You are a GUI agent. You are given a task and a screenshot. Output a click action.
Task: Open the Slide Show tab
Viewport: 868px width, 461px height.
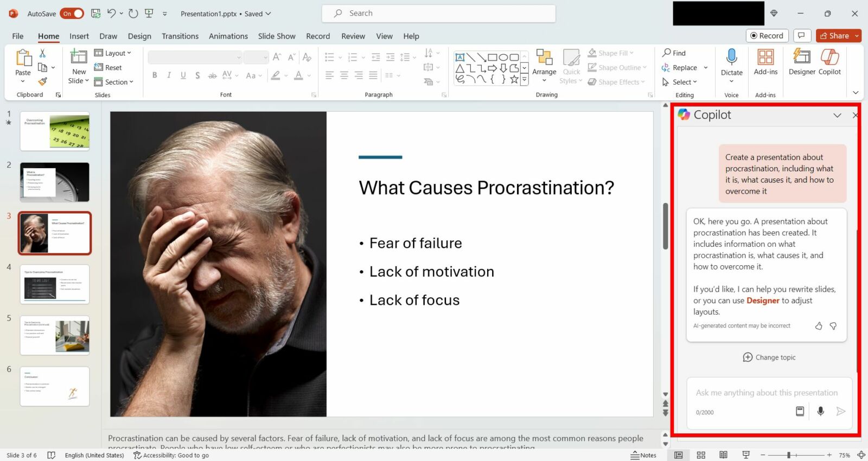[x=277, y=36]
